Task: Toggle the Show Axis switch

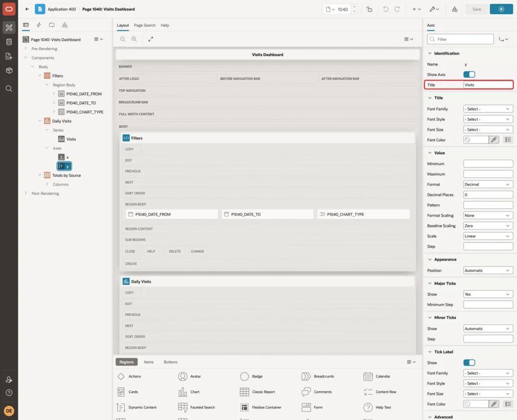Action: click(469, 75)
